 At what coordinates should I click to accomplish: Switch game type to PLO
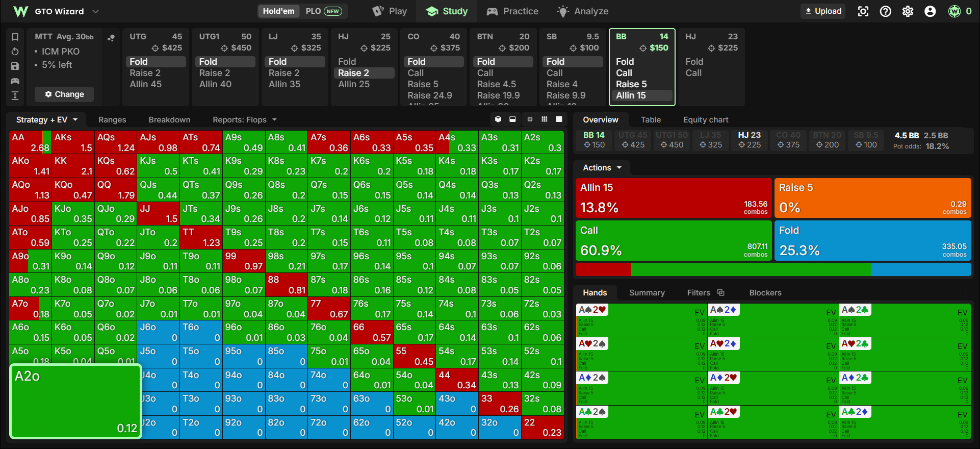(323, 11)
